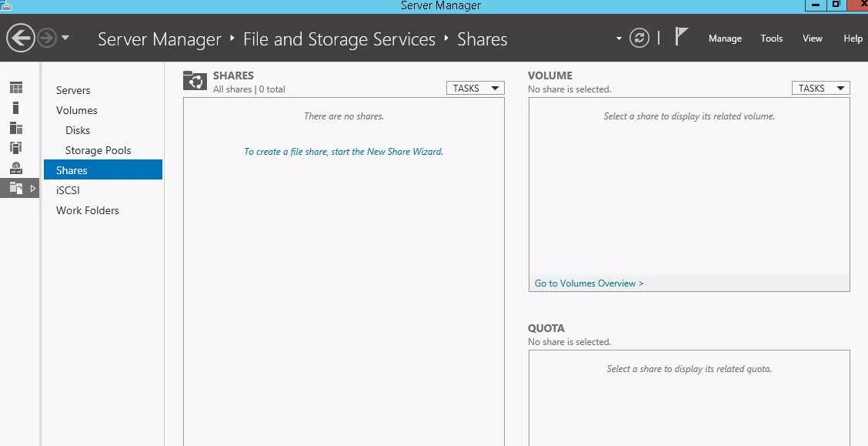Click the SHARES panel heading
This screenshot has width=868, height=446.
click(x=233, y=75)
